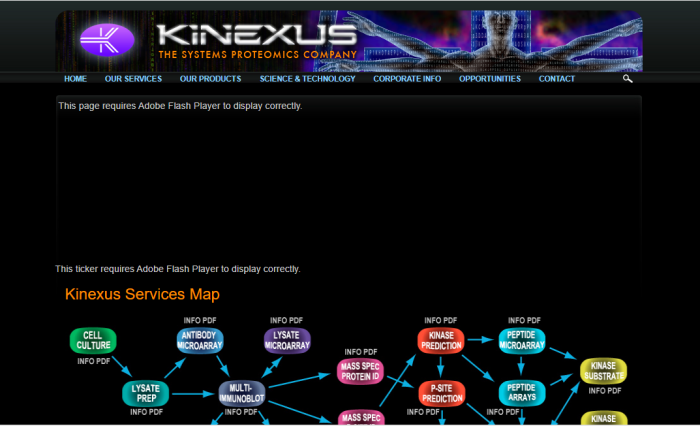
Task: Open the Corporate Info menu
Action: click(407, 79)
